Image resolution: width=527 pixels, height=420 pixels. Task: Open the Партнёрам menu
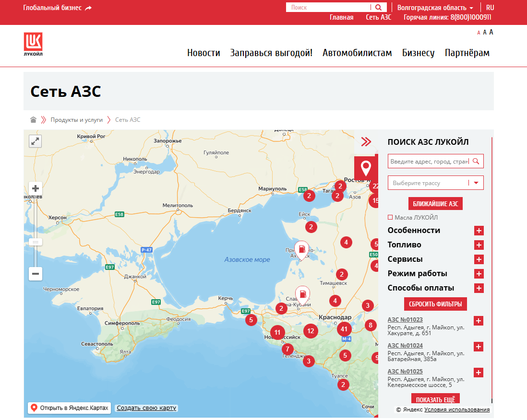[x=467, y=53]
